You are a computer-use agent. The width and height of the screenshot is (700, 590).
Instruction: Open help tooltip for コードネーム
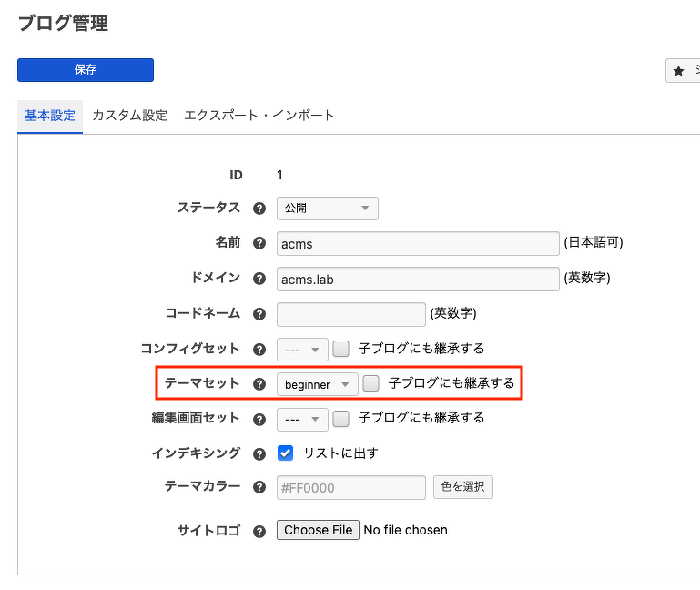point(259,313)
